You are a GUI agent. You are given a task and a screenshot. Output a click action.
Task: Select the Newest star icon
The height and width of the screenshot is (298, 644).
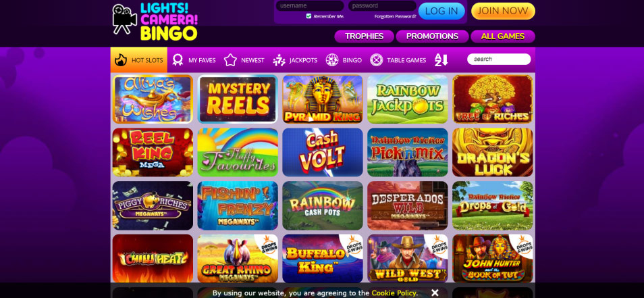tap(230, 60)
